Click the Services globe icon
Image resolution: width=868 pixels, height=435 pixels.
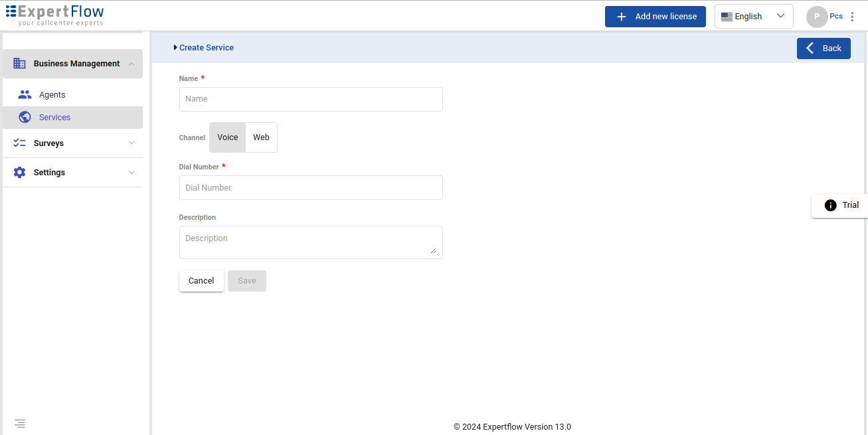[25, 118]
